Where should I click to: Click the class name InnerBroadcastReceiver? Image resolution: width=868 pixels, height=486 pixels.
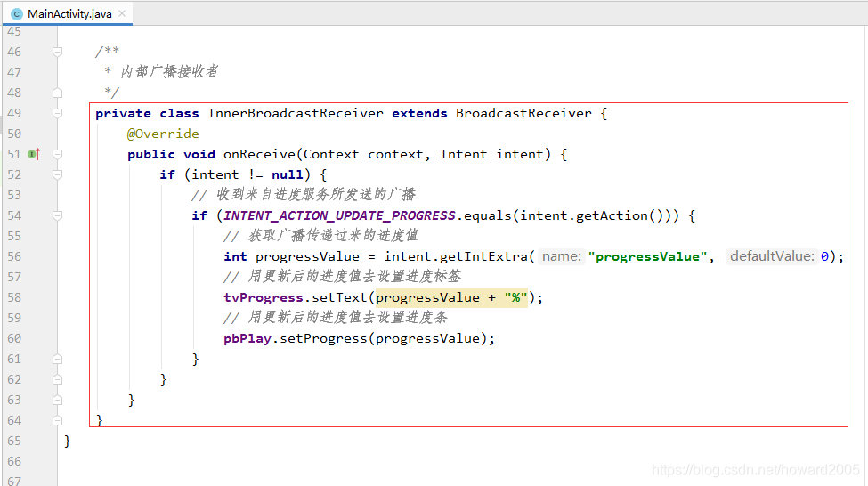click(295, 113)
